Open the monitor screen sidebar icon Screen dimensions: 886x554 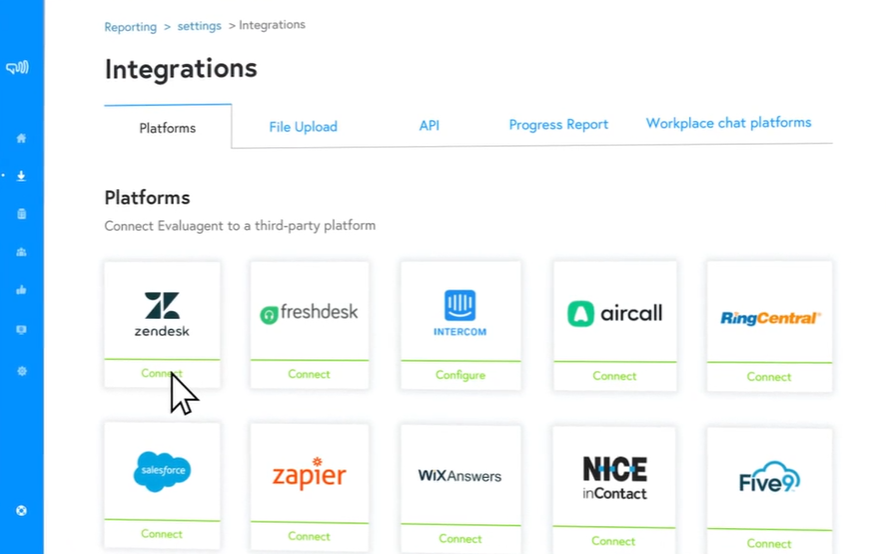[21, 330]
